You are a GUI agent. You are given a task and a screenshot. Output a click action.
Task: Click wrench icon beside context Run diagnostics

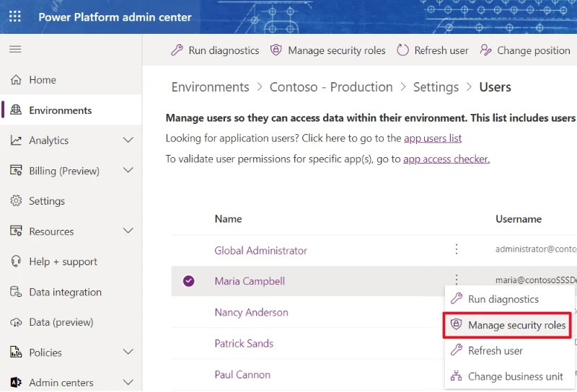(x=457, y=298)
